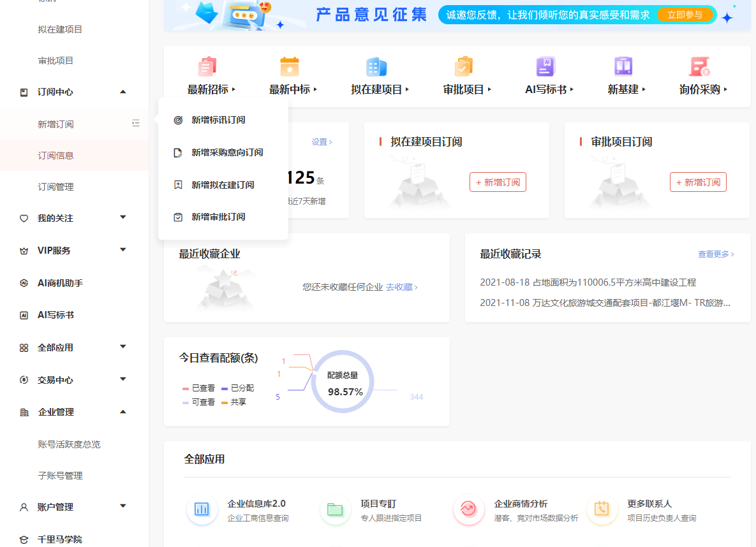Click the 立即参与 banner button
Image resolution: width=756 pixels, height=547 pixels.
685,15
